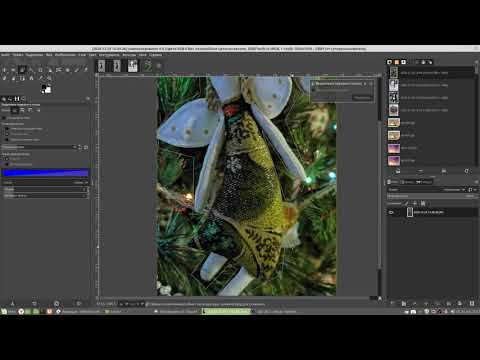Viewport: 480px width, 360px height.
Task: Toggle the lock pixels brush icon
Action: 407,203
